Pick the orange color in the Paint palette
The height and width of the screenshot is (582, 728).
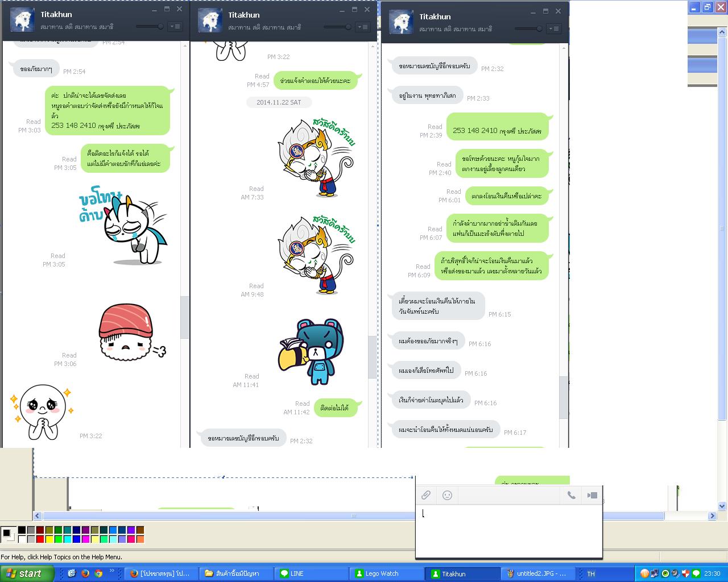coord(140,539)
